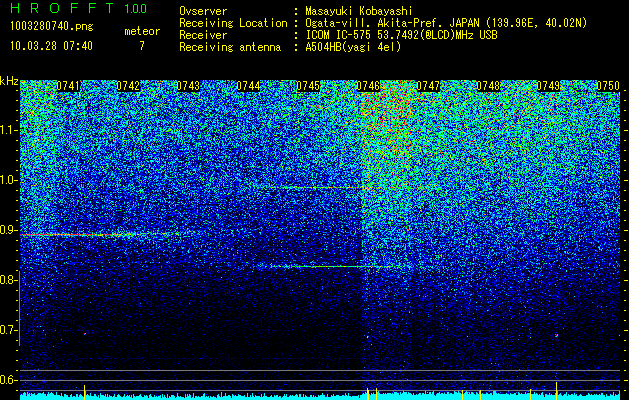Click the meteor count value 7

coord(142,46)
